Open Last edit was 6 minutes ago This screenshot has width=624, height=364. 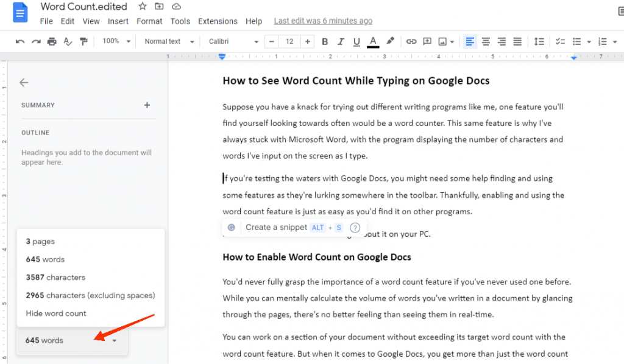coord(323,21)
